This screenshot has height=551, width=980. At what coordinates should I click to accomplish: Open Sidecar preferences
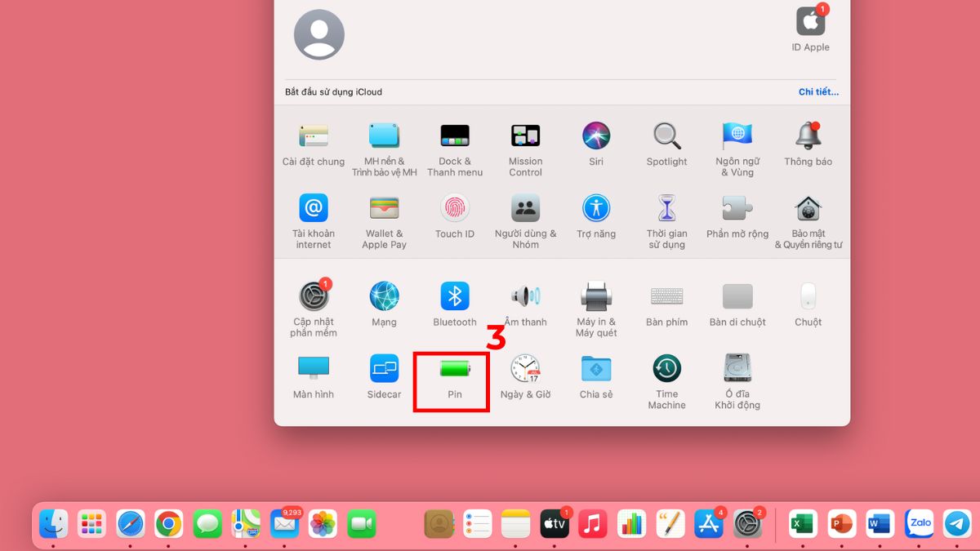(x=384, y=371)
